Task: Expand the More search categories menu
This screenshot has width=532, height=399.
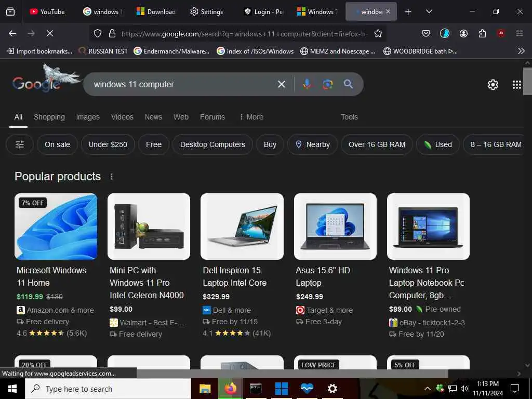Action: click(x=251, y=117)
